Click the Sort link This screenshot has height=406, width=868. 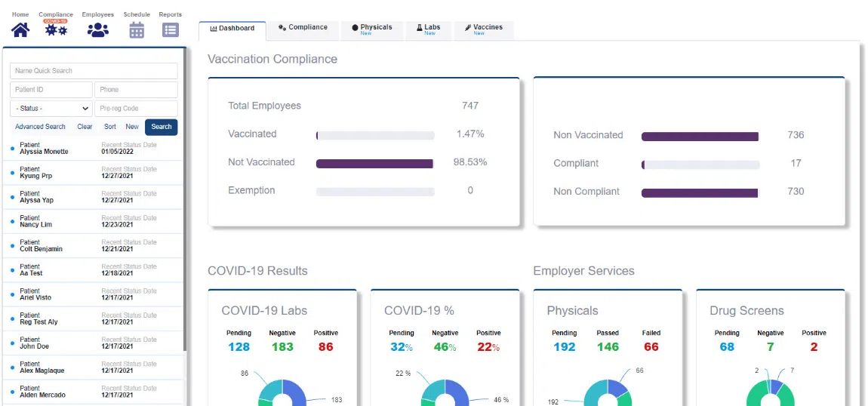point(110,127)
